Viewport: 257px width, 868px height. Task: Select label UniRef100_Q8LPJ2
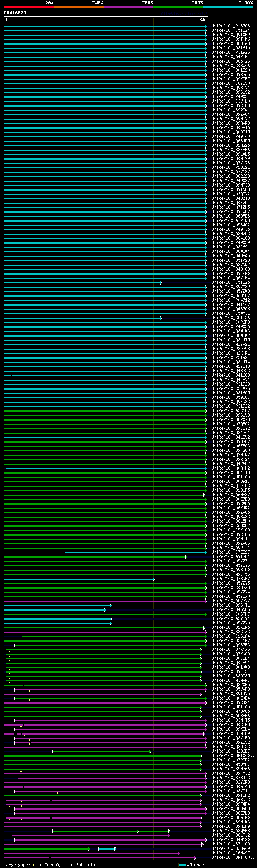click(x=230, y=835)
